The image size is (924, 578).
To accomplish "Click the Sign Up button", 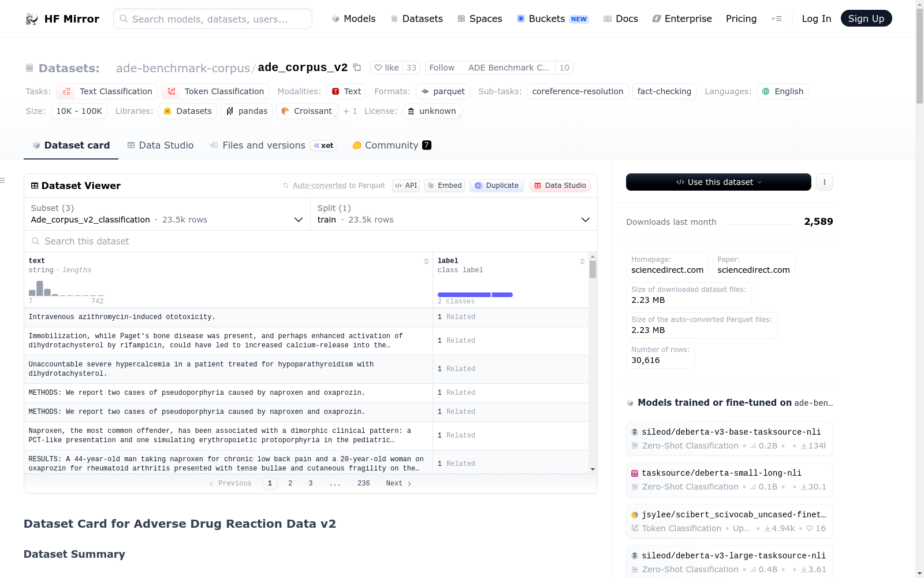I will click(x=866, y=18).
